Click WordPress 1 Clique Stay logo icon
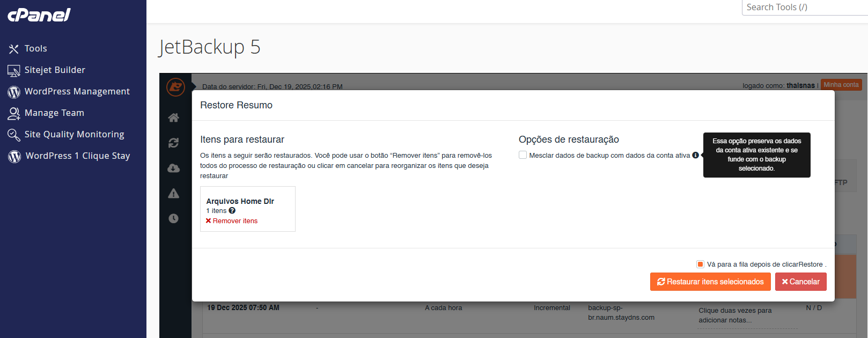Screen dimensions: 868x338 point(14,156)
